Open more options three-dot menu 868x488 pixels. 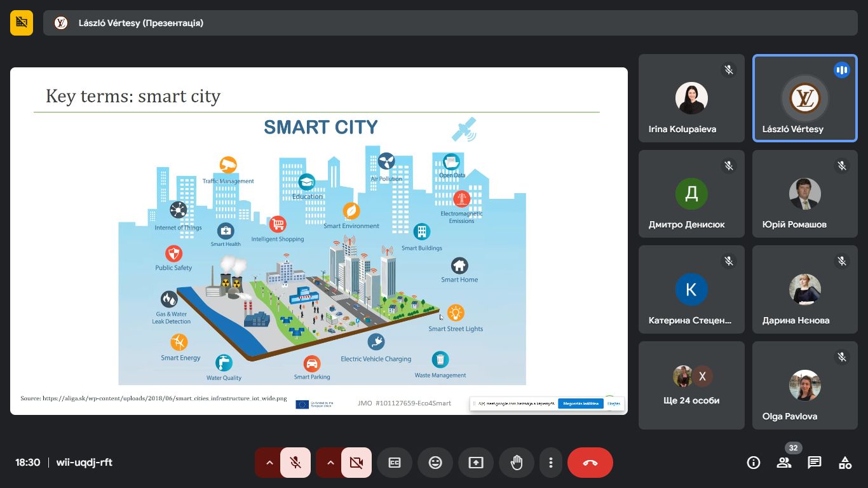tap(551, 463)
